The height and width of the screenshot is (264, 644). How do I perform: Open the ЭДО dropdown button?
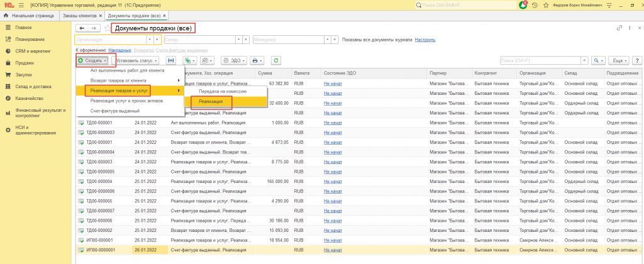(234, 60)
